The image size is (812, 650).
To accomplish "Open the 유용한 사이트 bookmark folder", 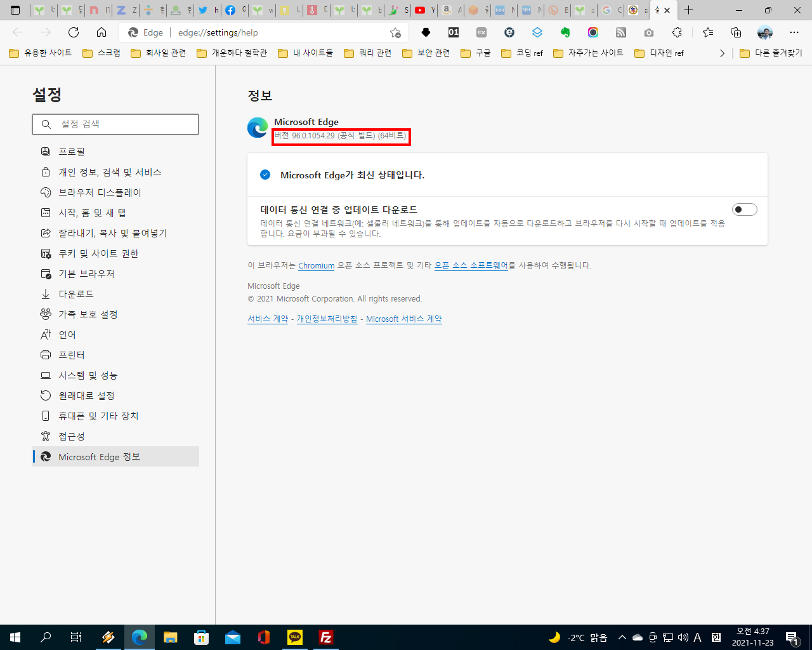I will (x=41, y=53).
